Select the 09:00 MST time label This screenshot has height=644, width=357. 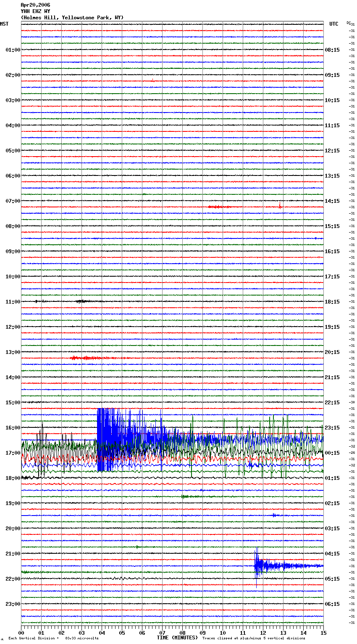click(13, 251)
